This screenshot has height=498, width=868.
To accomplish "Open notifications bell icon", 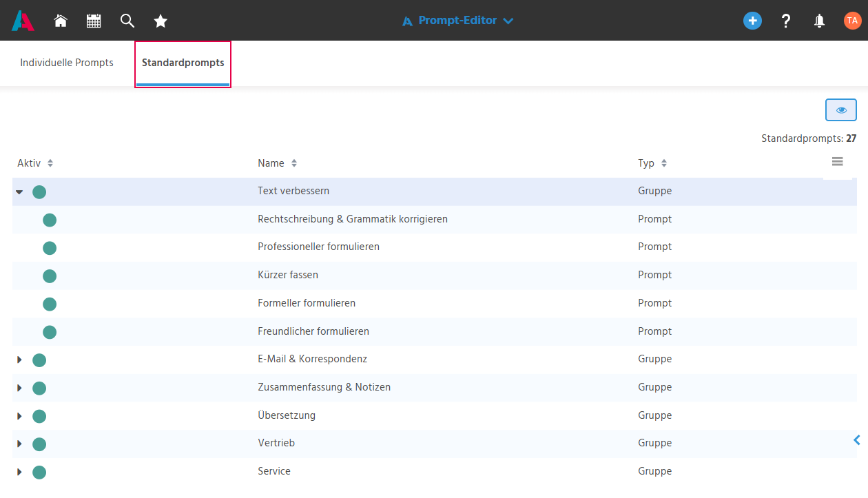I will click(819, 21).
